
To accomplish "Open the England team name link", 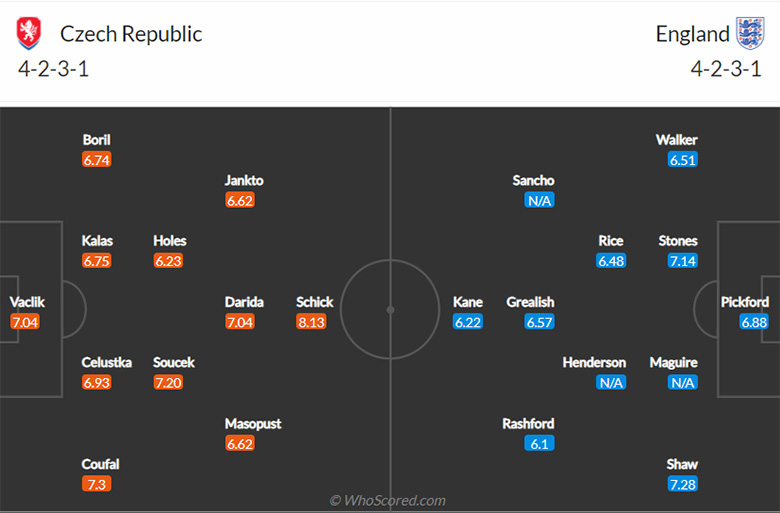I will (692, 34).
